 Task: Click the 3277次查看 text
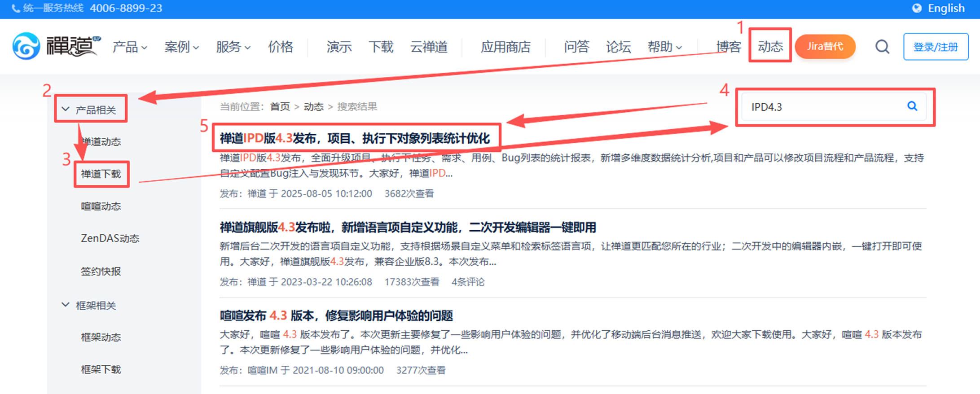(x=421, y=370)
